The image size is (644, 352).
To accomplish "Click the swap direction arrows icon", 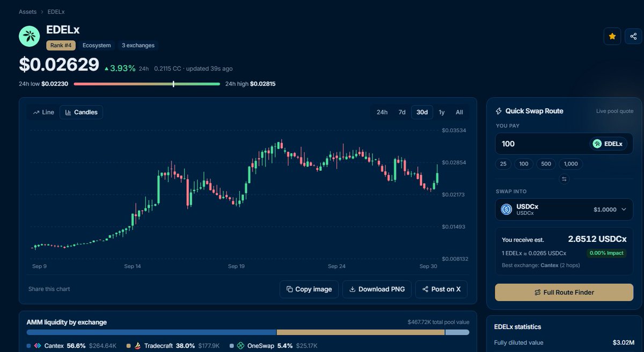I will point(564,179).
